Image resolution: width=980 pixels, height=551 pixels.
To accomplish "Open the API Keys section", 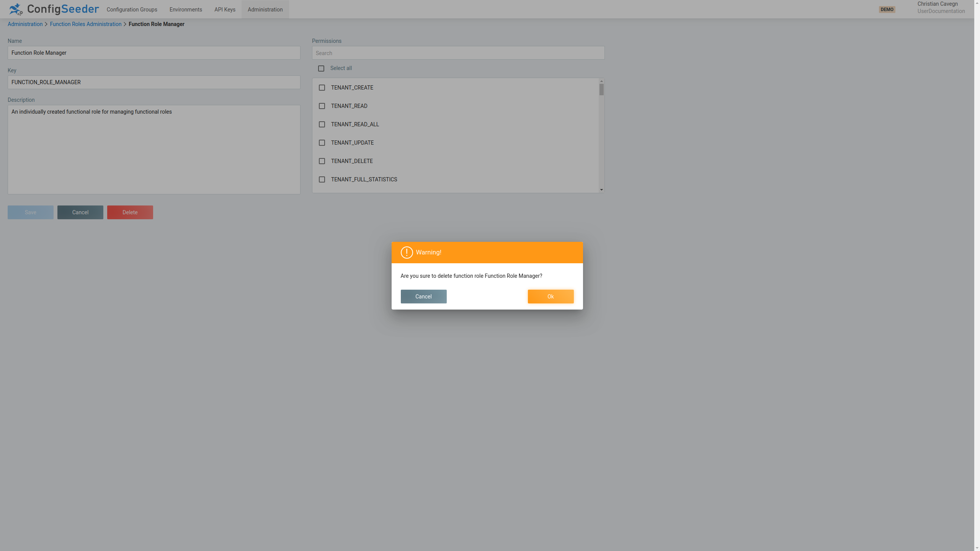I will coord(225,9).
